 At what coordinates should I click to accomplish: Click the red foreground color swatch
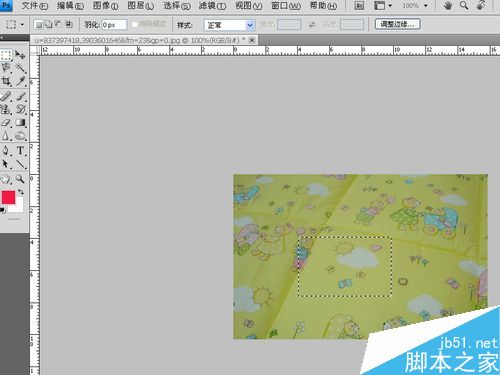8,197
